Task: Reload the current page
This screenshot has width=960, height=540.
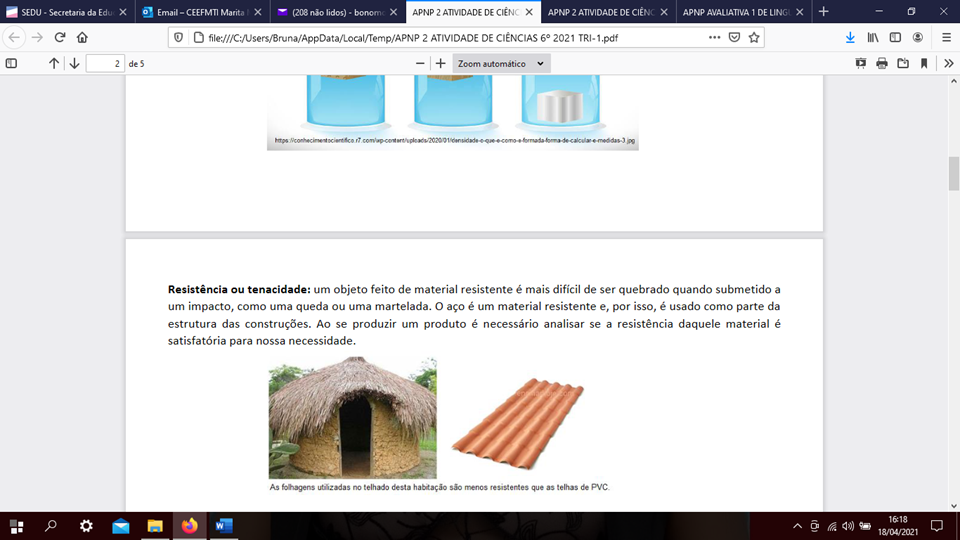Action: click(x=60, y=37)
